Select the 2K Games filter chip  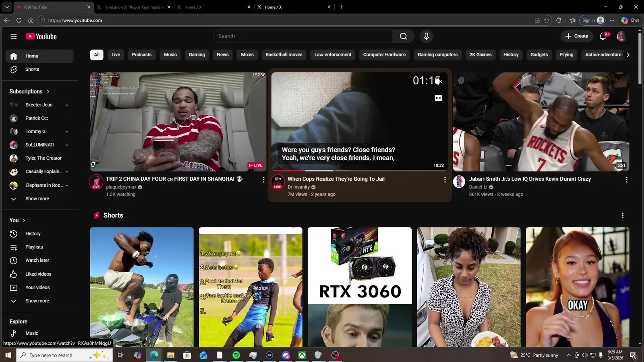[x=480, y=55]
